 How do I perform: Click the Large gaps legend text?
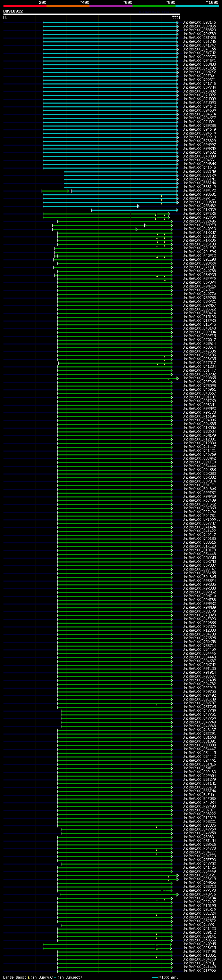coord(15,977)
